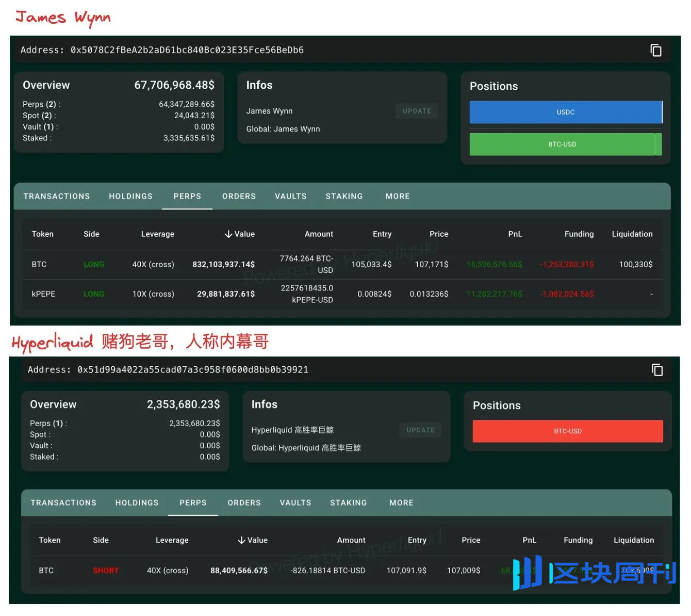691x616 pixels.
Task: Click Amount column header in James Wynn table
Action: (x=319, y=234)
